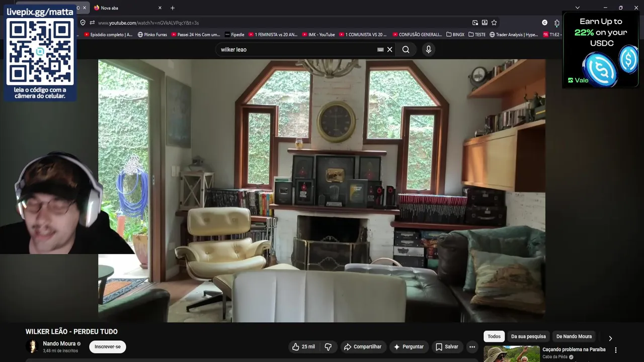644x362 pixels.
Task: Click the Nando Moura channel avatar
Action: pyautogui.click(x=32, y=346)
